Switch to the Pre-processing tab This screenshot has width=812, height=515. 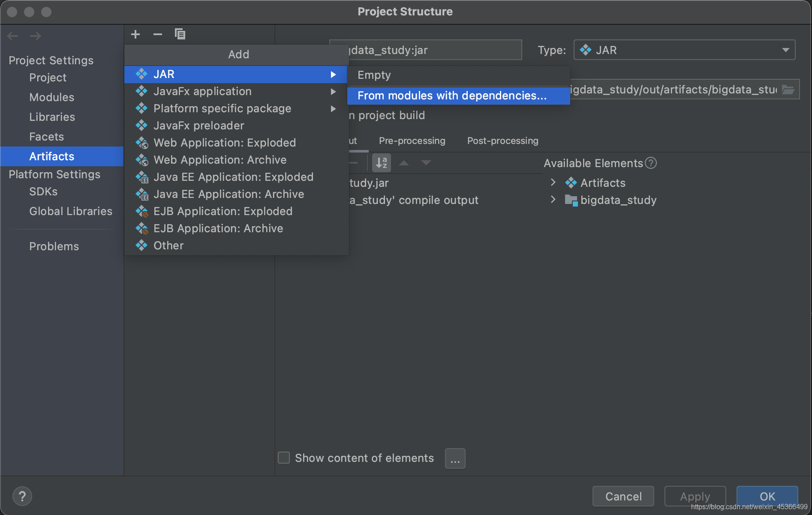click(412, 141)
